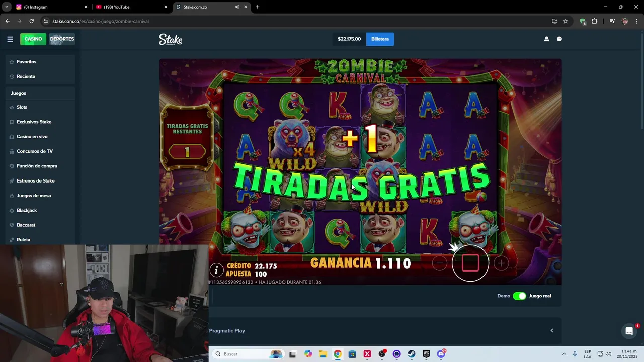Image resolution: width=644 pixels, height=362 pixels.
Task: Switch to the YouTube tab
Action: [131, 7]
